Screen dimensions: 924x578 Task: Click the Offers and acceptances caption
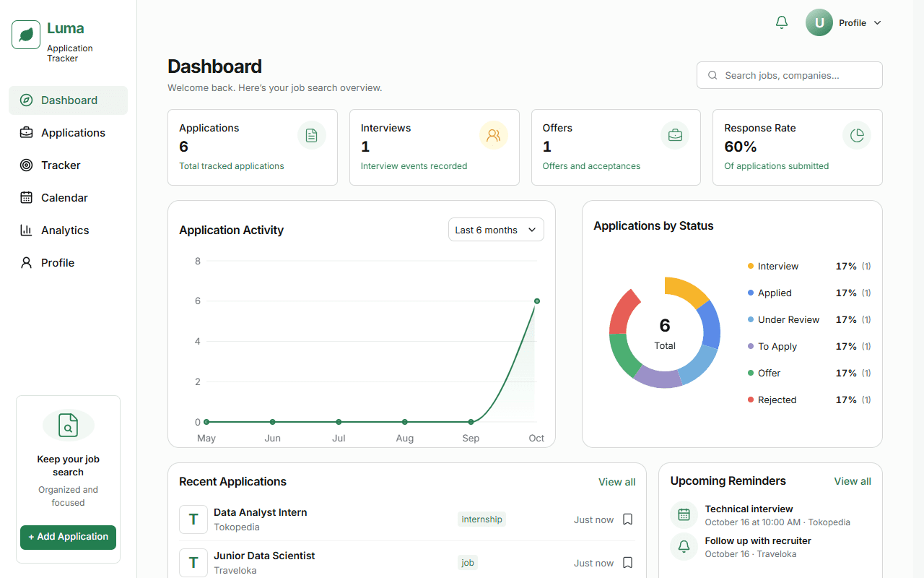click(591, 166)
